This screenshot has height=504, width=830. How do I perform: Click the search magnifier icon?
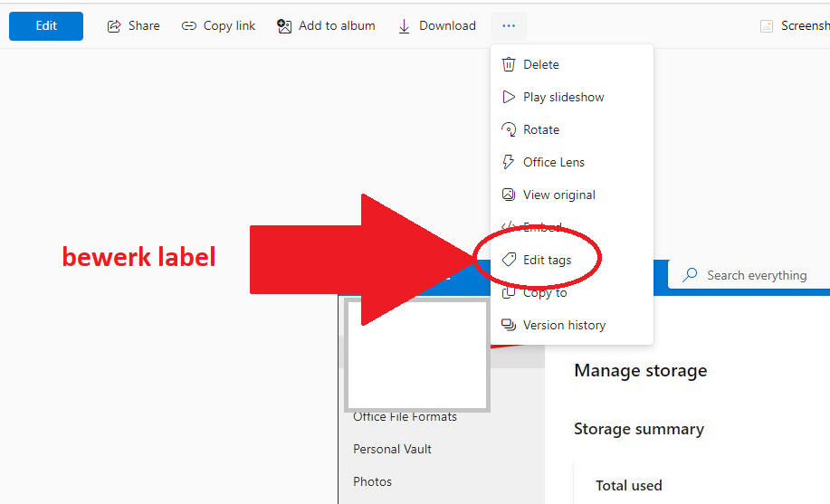coord(690,275)
